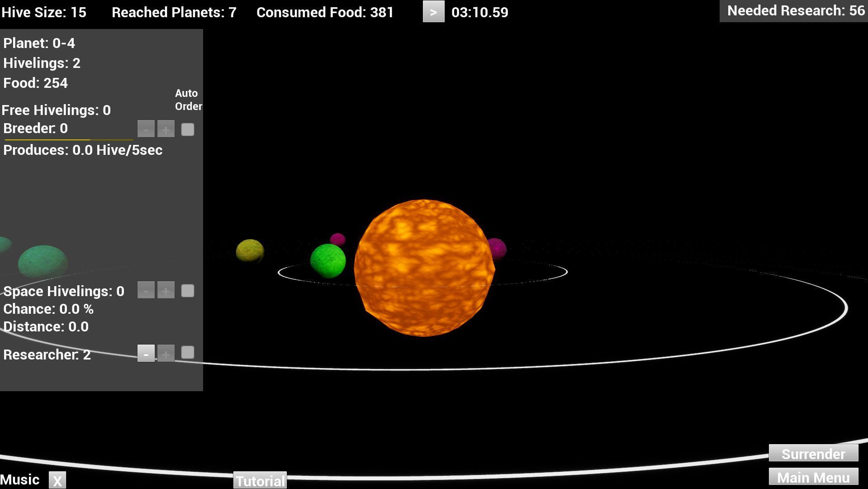Add a Researcher with plus button

click(x=166, y=353)
